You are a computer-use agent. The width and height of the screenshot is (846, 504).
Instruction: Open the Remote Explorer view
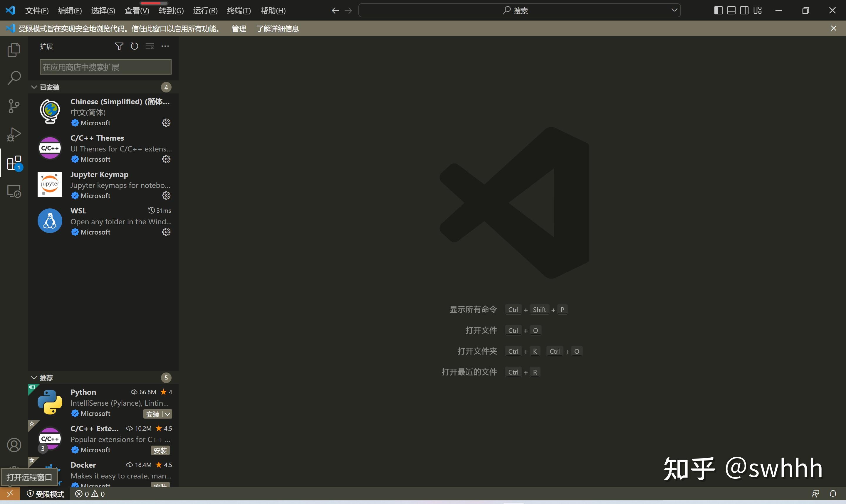(14, 191)
